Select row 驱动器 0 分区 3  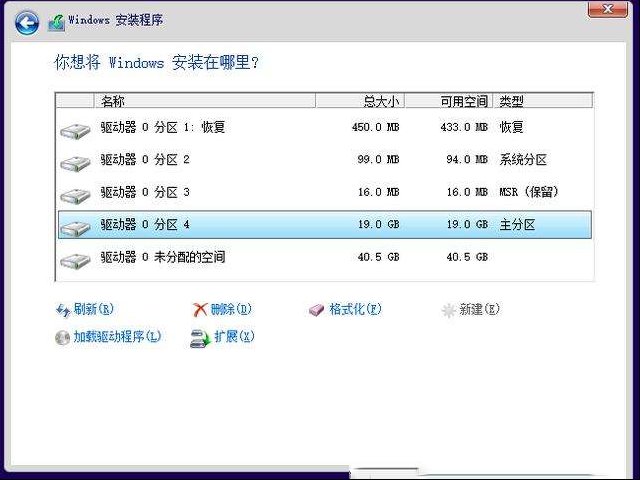point(325,192)
